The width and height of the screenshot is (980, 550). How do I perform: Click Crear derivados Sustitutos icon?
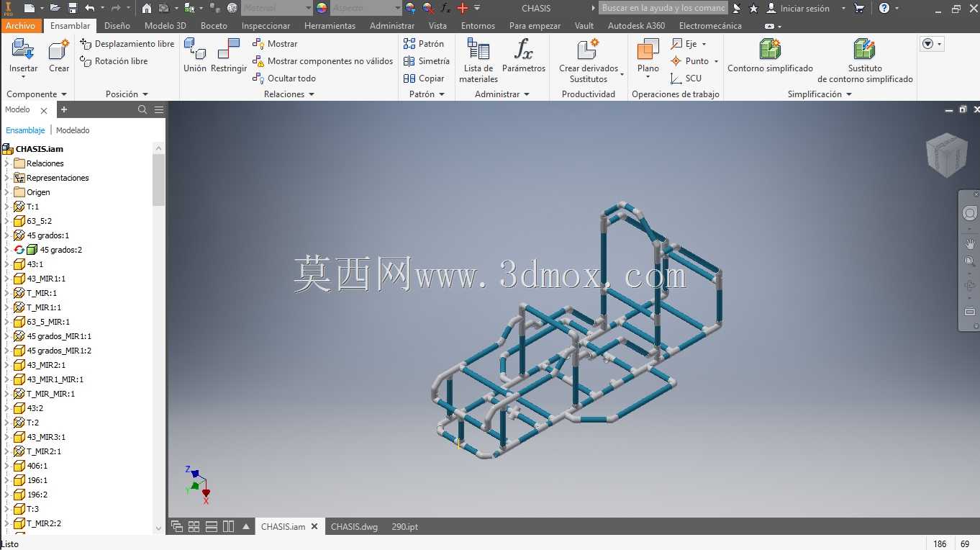point(589,50)
